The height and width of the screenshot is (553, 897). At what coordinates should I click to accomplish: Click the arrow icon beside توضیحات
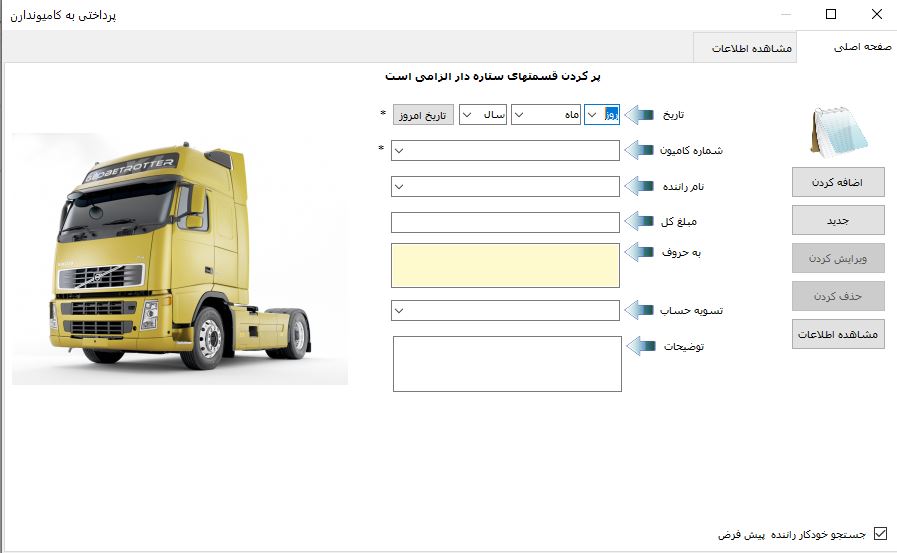click(x=640, y=346)
